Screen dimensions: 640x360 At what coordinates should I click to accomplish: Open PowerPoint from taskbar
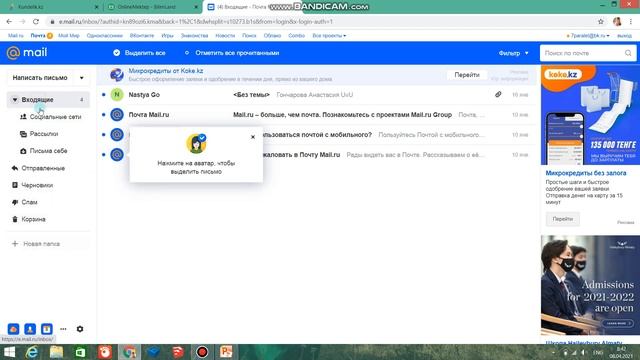226,352
